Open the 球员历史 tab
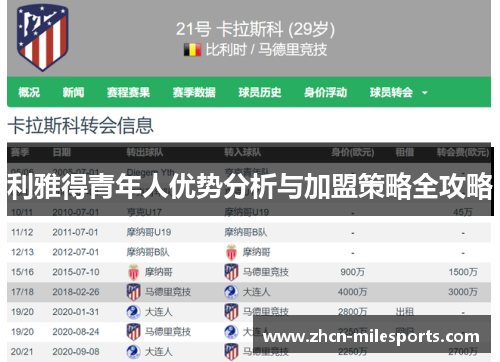500x362 pixels. (260, 92)
